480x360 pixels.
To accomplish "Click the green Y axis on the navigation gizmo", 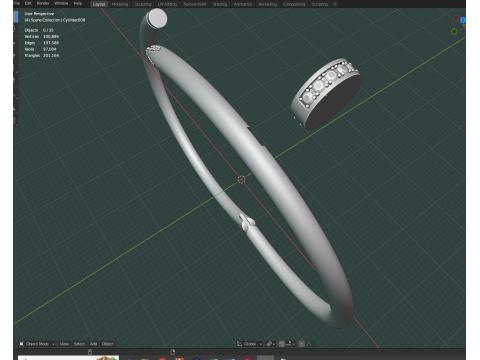I will pyautogui.click(x=454, y=31).
